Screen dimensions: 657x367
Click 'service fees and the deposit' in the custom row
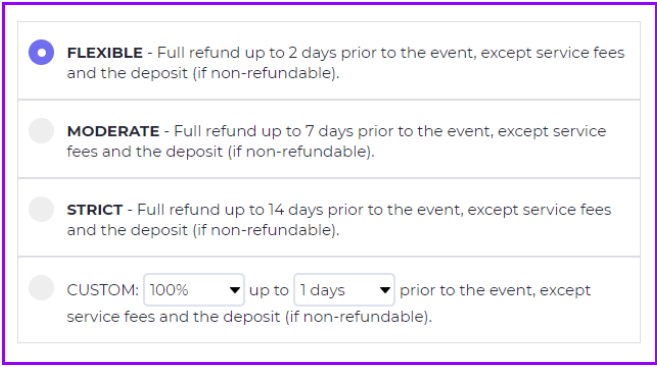(173, 317)
